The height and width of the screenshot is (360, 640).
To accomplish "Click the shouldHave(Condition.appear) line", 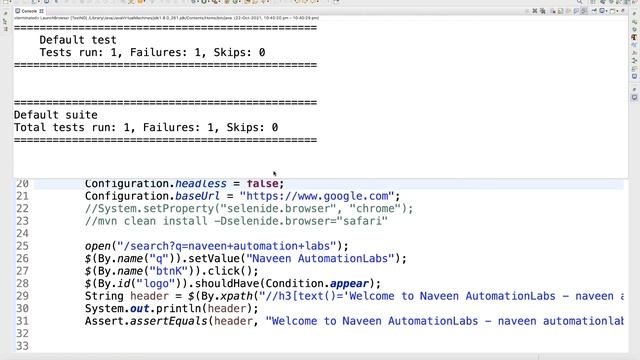I will click(233, 284).
